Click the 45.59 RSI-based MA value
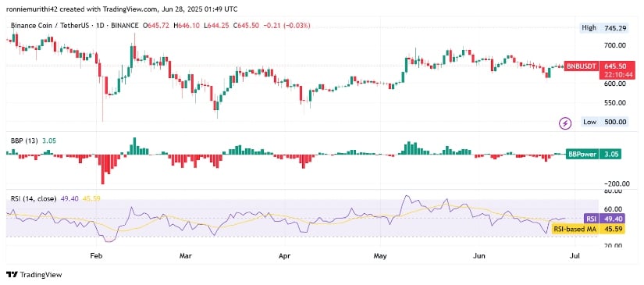Image resolution: width=644 pixels, height=285 pixels. pos(612,229)
